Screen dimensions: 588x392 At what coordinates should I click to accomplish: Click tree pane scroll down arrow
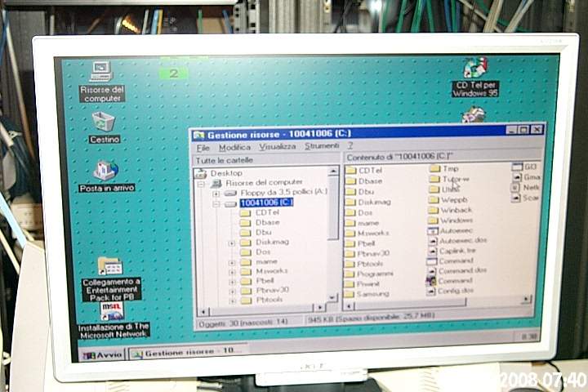tap(332, 298)
